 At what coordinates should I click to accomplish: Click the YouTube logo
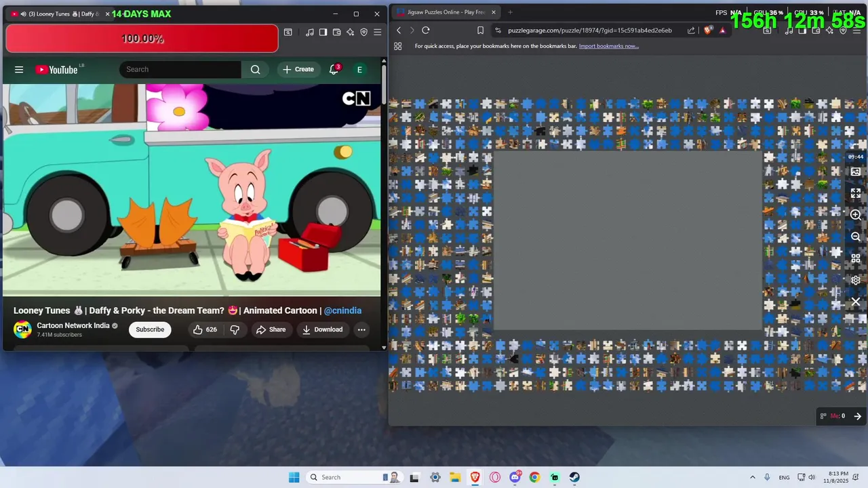pos(57,69)
